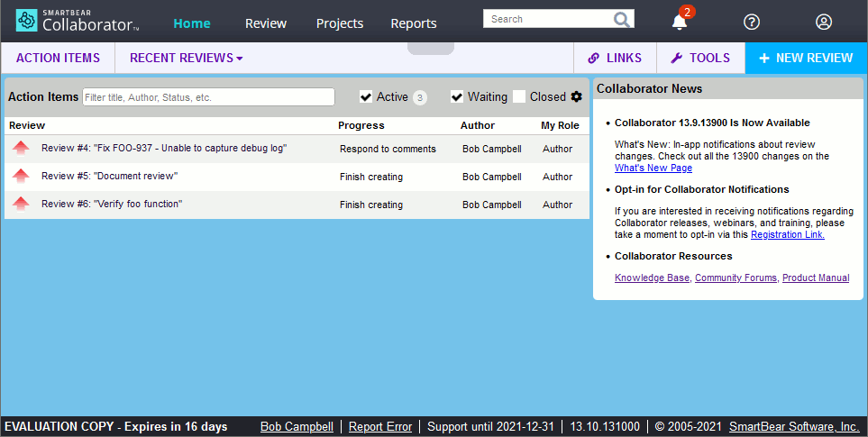Open the user account profile icon
Viewport: 868px width, 437px height.
coord(824,23)
